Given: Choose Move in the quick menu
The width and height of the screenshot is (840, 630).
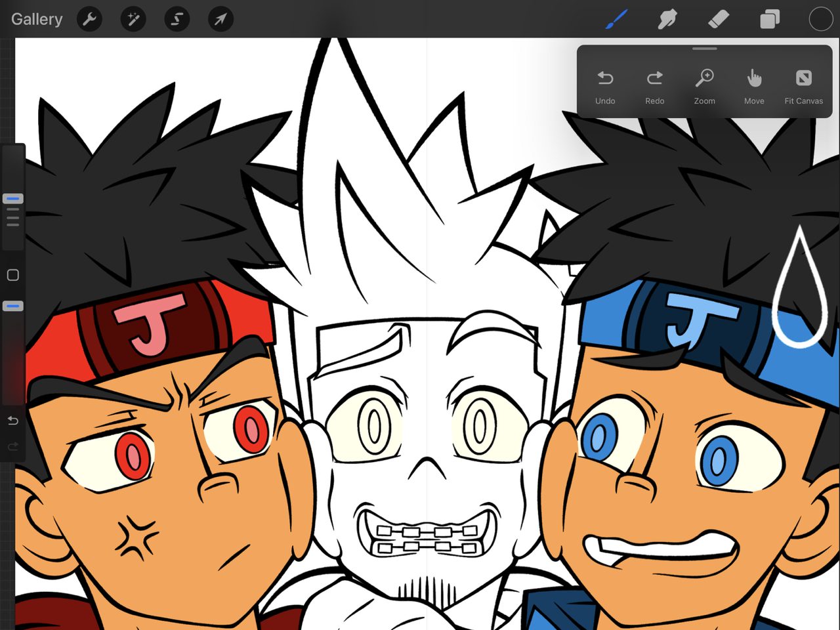Looking at the screenshot, I should coord(754,87).
